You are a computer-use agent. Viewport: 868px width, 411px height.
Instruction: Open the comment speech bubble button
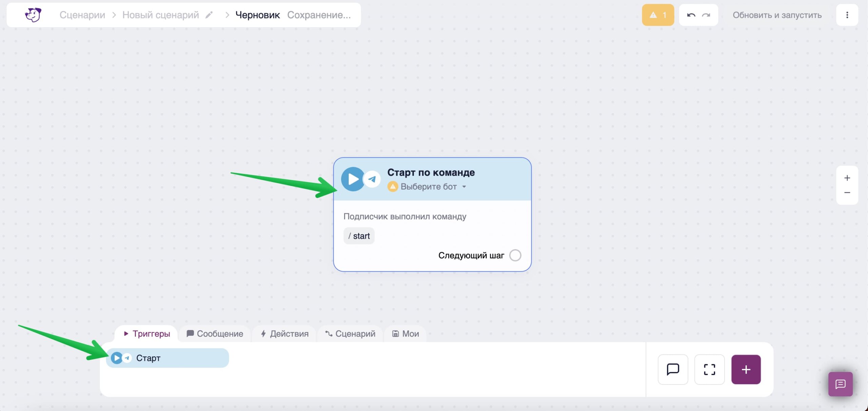tap(673, 369)
